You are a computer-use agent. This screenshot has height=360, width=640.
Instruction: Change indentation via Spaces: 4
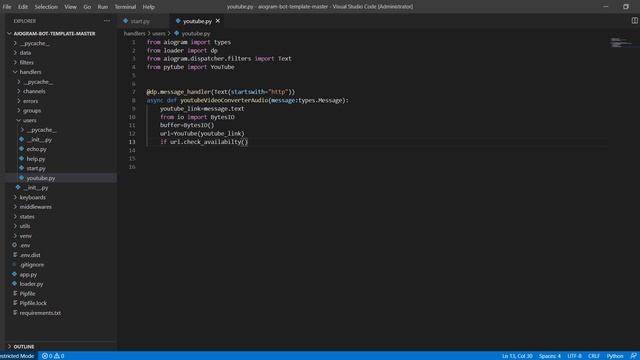(550, 356)
